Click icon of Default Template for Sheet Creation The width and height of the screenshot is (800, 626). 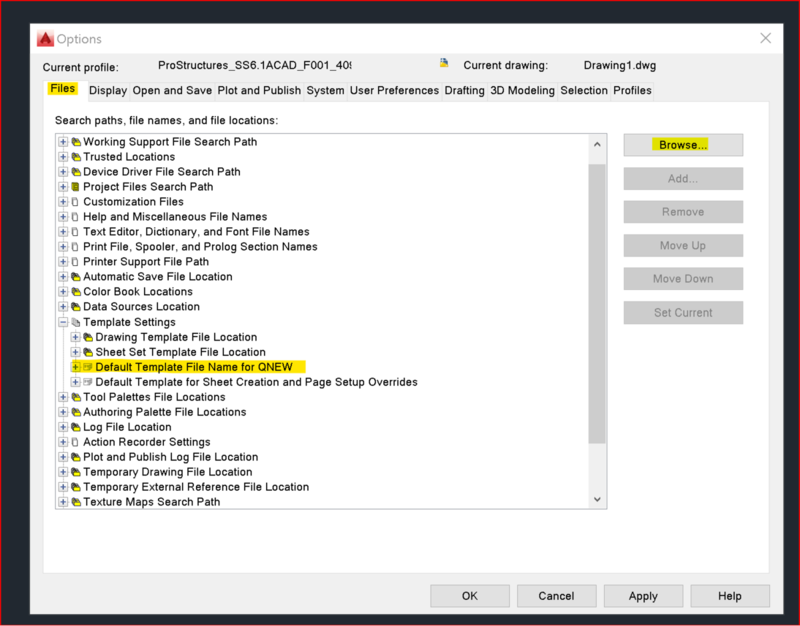pyautogui.click(x=88, y=382)
